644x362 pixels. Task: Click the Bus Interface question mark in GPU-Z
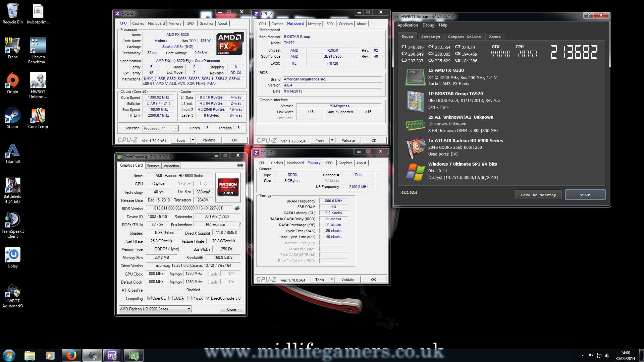click(x=239, y=225)
